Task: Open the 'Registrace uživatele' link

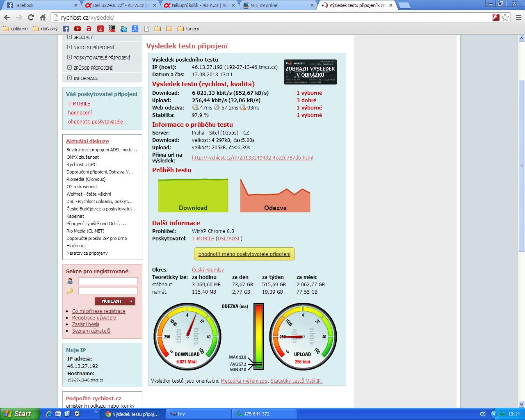Action: pyautogui.click(x=94, y=317)
